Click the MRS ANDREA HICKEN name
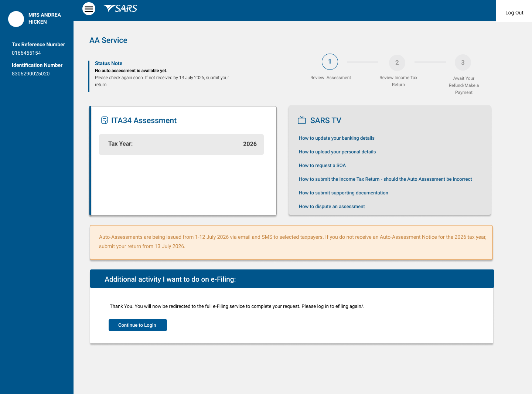The image size is (532, 394). pyautogui.click(x=45, y=18)
